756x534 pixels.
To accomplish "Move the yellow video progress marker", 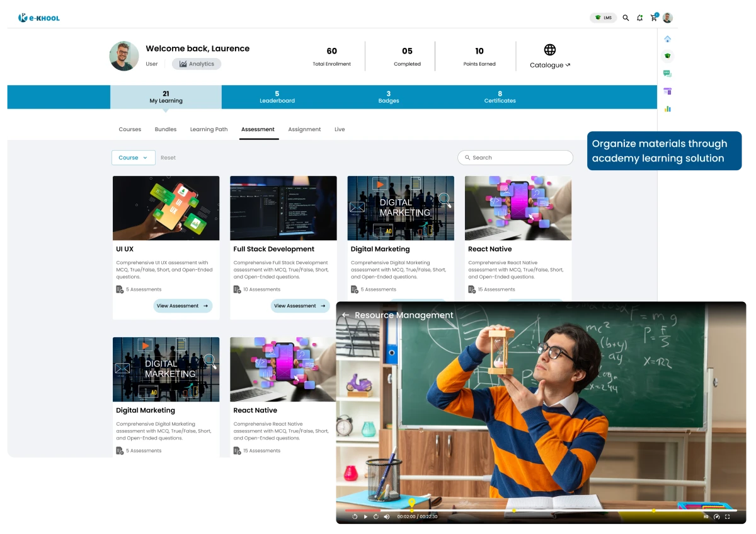I will (x=411, y=510).
